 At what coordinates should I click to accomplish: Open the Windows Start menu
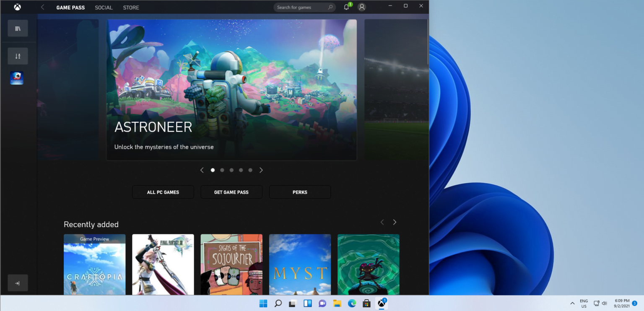263,303
